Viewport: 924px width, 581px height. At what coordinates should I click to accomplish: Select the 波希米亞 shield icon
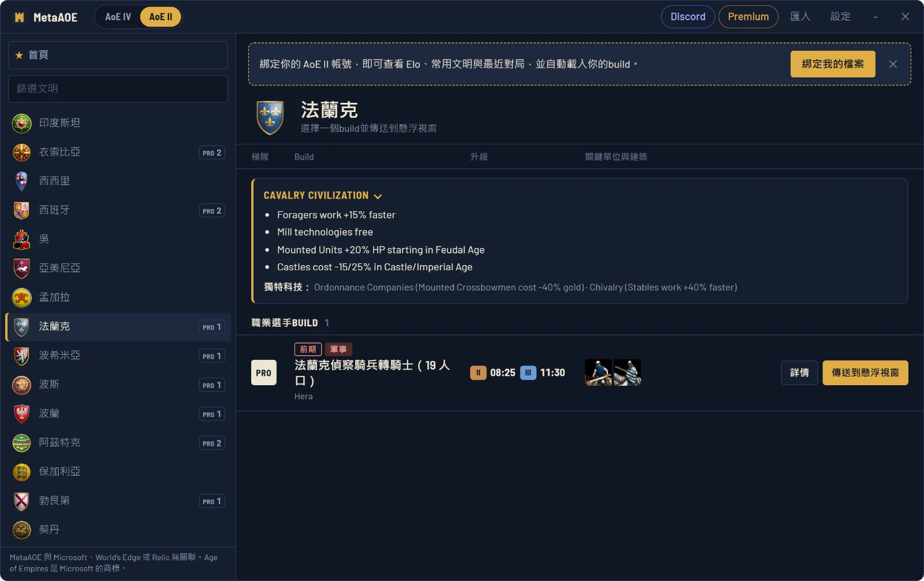point(22,356)
